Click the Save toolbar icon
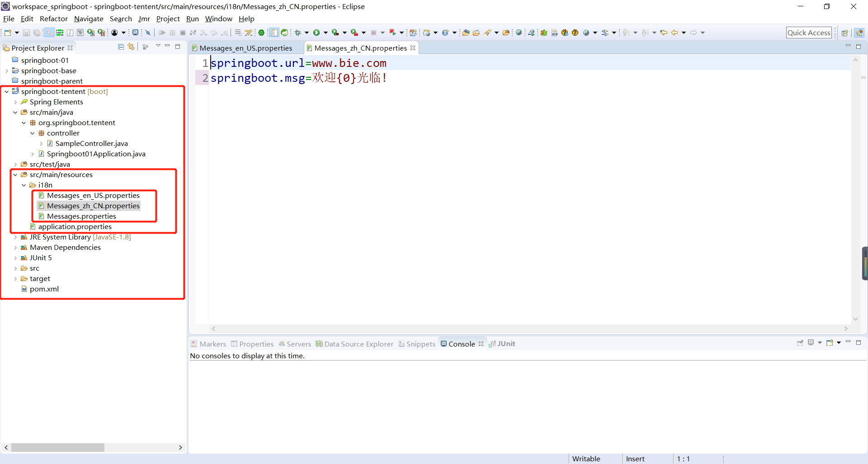The image size is (868, 464). [x=26, y=33]
